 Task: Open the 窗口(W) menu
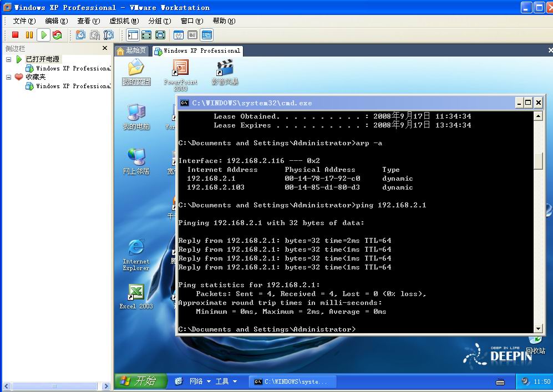192,21
